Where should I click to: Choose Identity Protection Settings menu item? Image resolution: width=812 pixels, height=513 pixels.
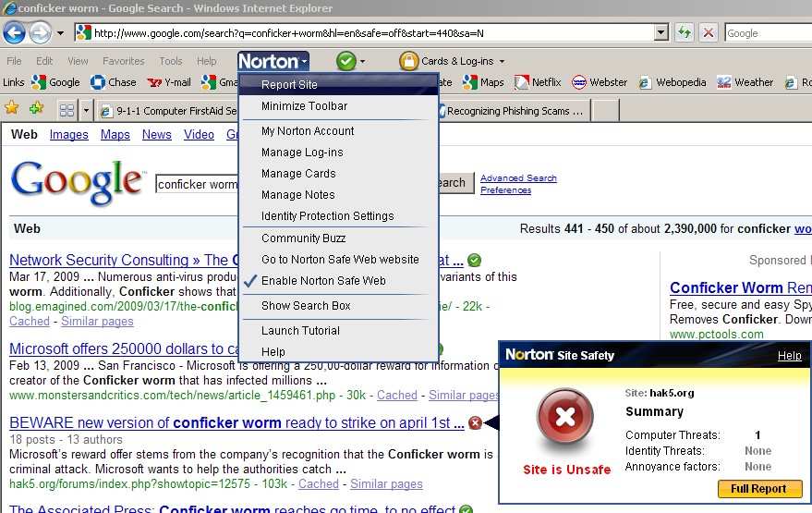click(327, 216)
